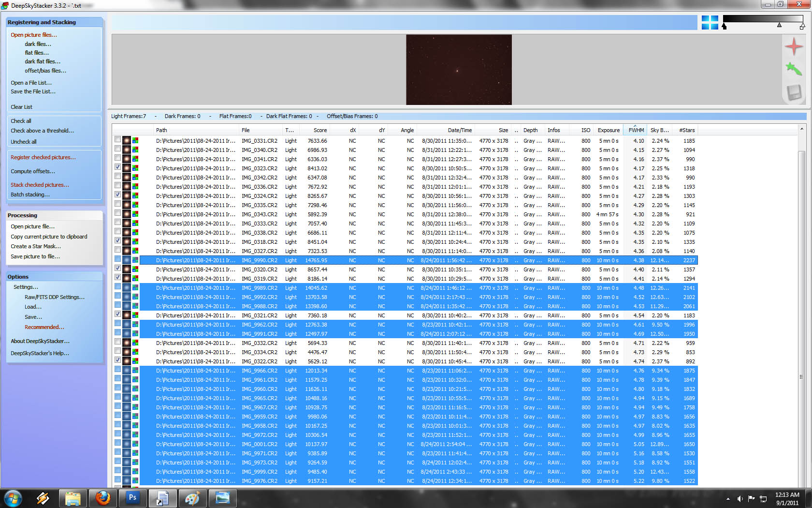Click the light frame icon in IMG_0332.CR2 row

pos(127,343)
